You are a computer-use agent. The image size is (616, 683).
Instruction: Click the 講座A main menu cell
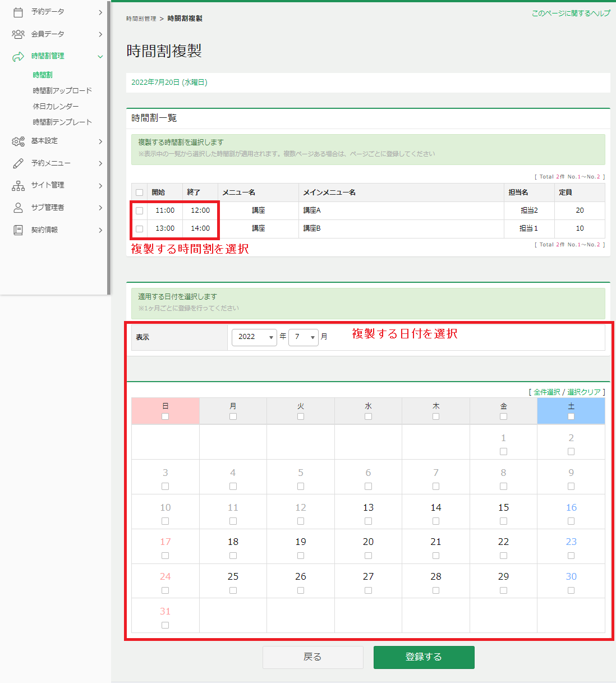tap(401, 210)
